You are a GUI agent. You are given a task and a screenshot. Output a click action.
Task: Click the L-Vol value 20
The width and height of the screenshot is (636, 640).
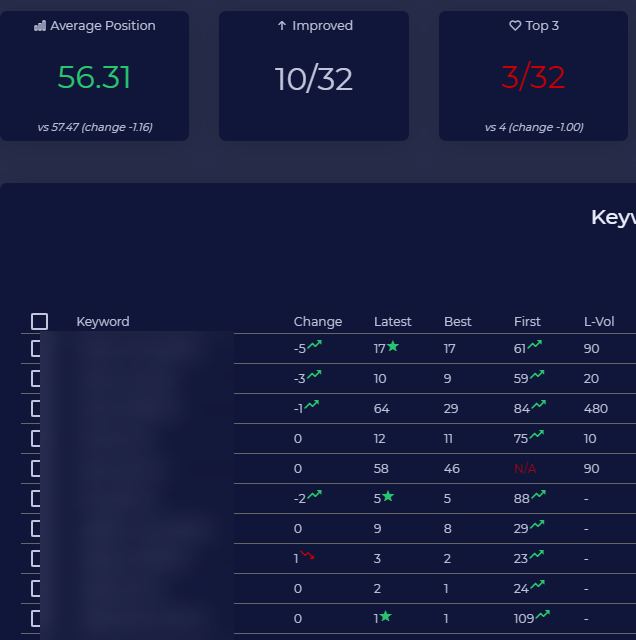[591, 379]
